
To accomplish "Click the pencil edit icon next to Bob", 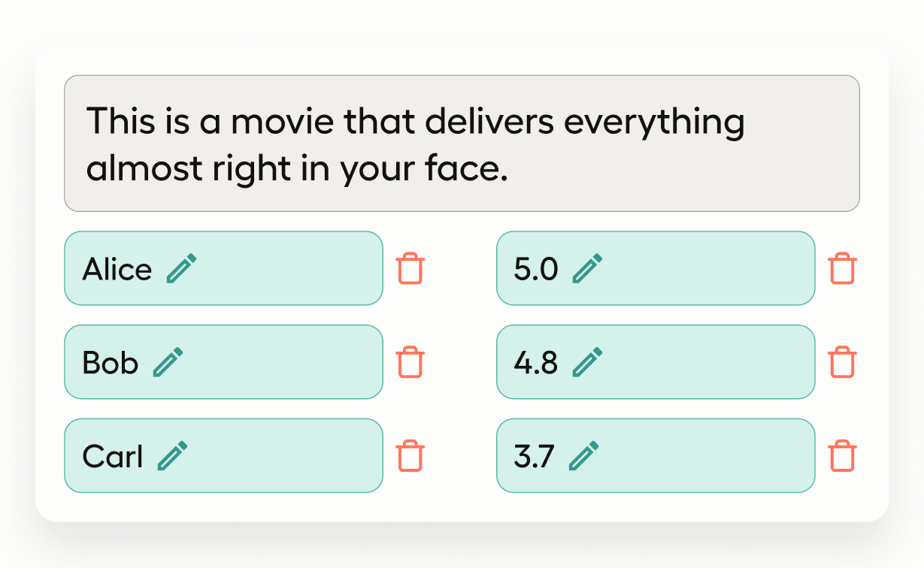I will pos(168,362).
